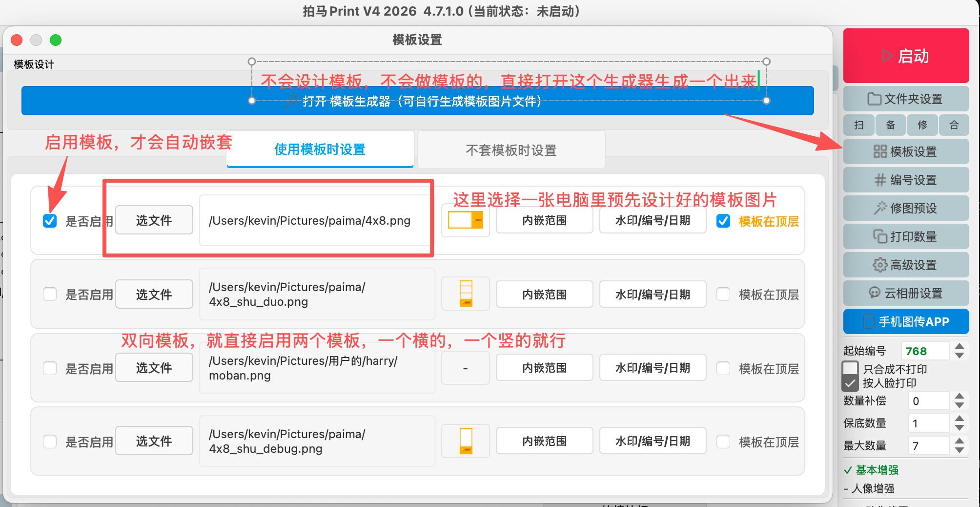Screen dimensions: 980x507
Task: Switch to the 不套模板时设置 tab
Action: (x=511, y=150)
